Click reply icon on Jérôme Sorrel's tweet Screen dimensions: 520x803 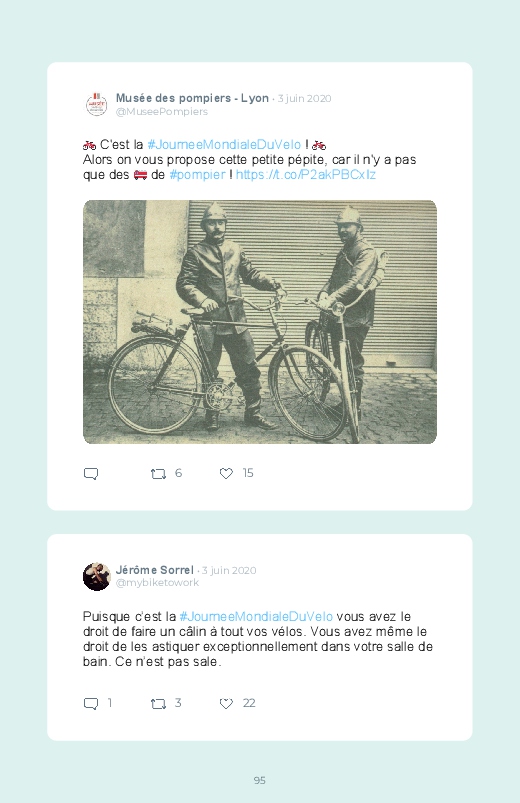[x=91, y=704]
